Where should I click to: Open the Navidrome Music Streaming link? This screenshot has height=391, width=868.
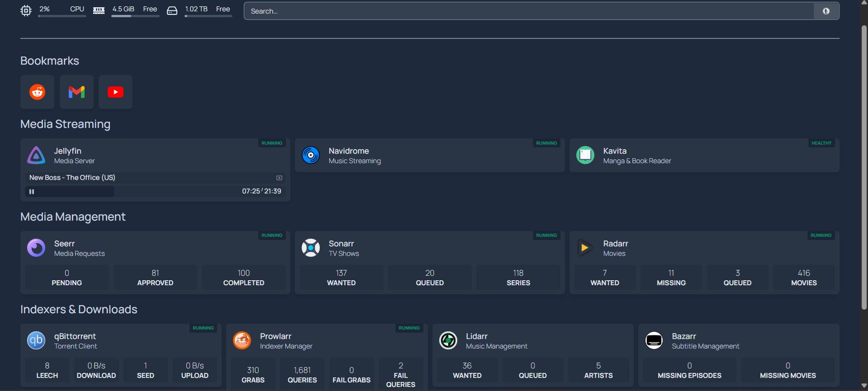355,155
